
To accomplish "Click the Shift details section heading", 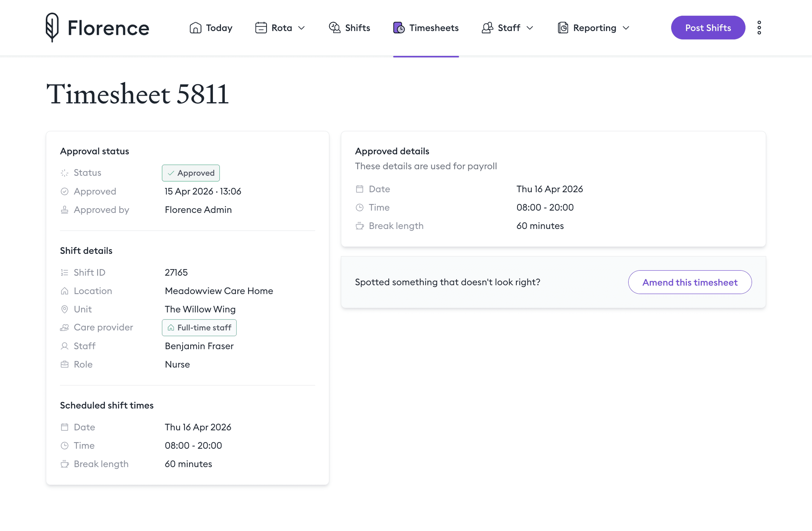I will pyautogui.click(x=86, y=251).
